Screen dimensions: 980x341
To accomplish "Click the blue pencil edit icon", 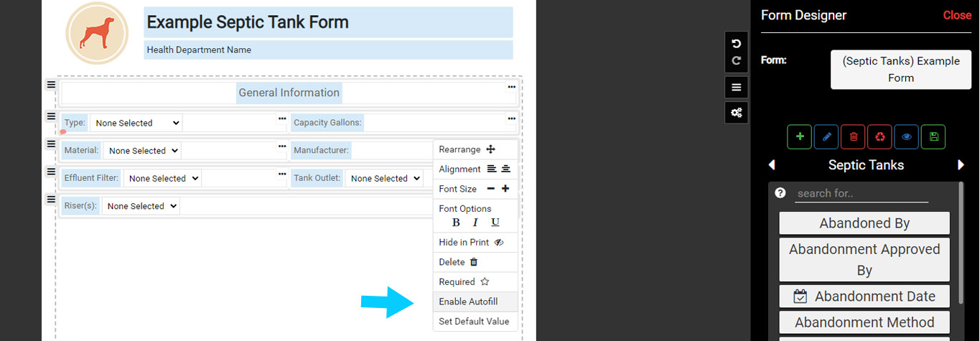I will [826, 136].
